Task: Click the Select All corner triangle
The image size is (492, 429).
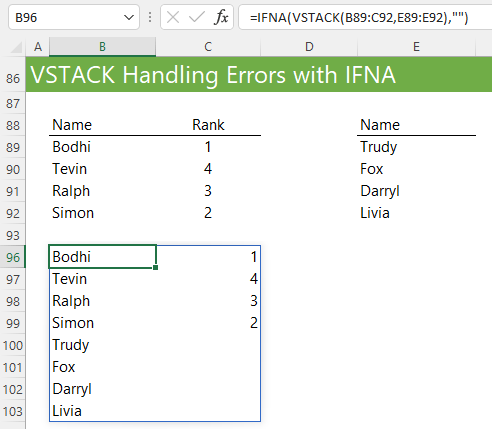Action: point(16,47)
